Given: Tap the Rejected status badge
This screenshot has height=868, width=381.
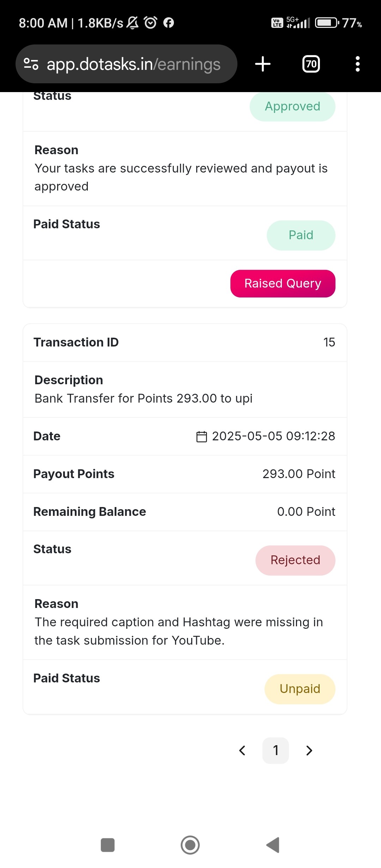Looking at the screenshot, I should coord(295,560).
